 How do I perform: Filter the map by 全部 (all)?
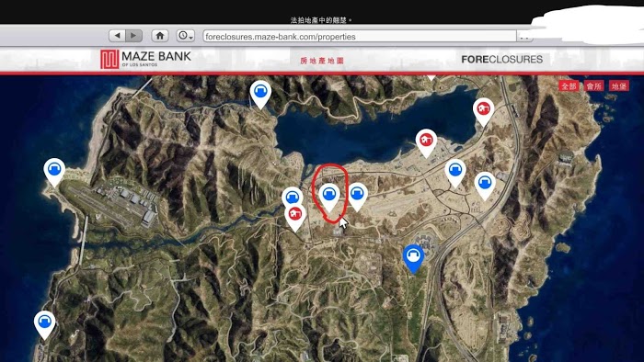569,86
